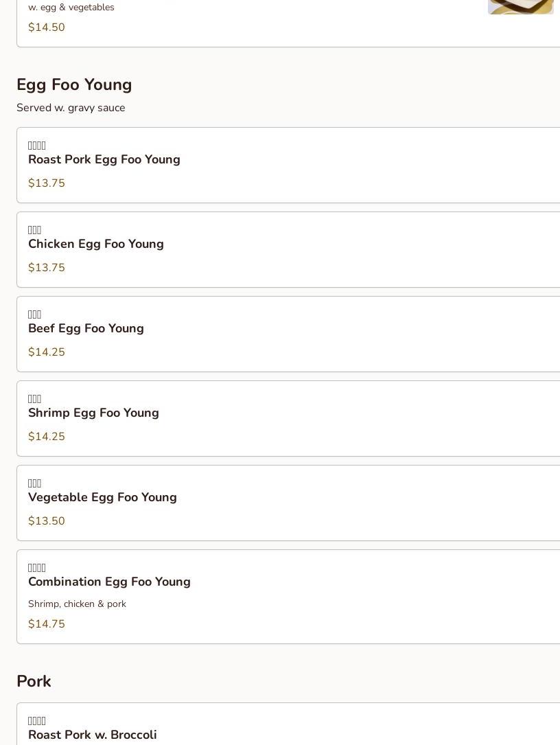Image resolution: width=560 pixels, height=745 pixels.
Task: Click 'Shrimp, chicken & pork' description text
Action: [77, 604]
